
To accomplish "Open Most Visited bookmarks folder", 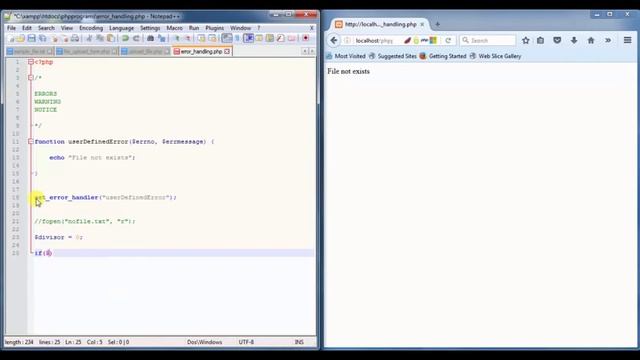I will point(346,56).
